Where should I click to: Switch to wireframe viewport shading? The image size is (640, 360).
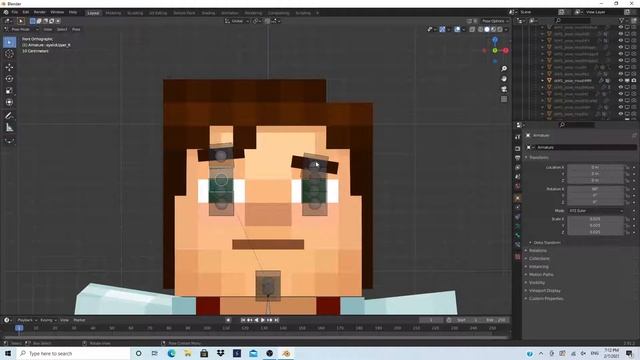(480, 29)
